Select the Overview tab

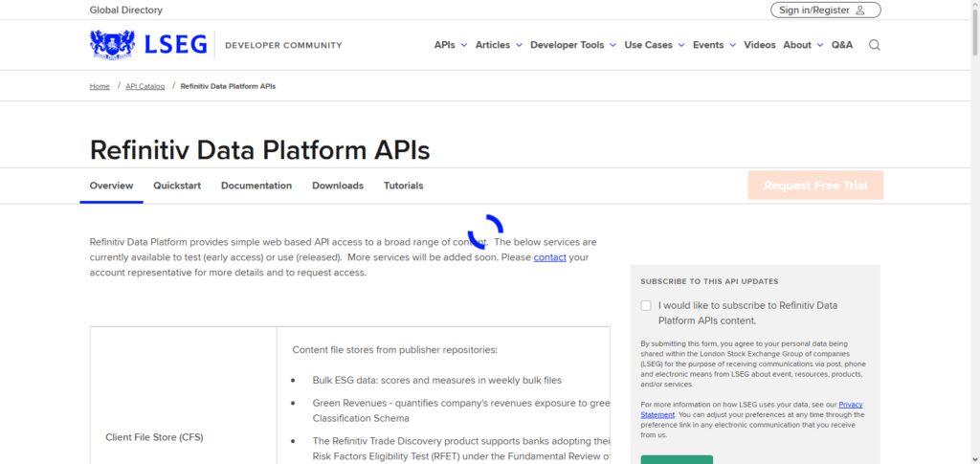click(x=111, y=186)
